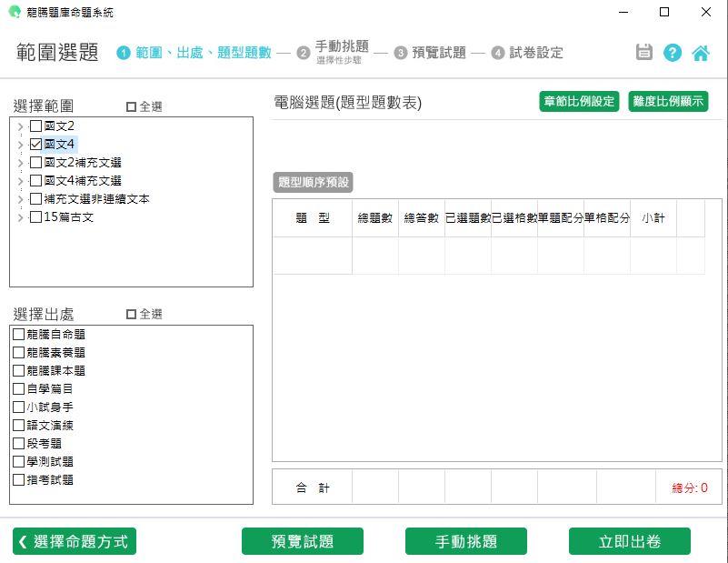Image resolution: width=728 pixels, height=563 pixels.
Task: Switch to 範圍、出處、題型題數 step
Action: point(203,53)
